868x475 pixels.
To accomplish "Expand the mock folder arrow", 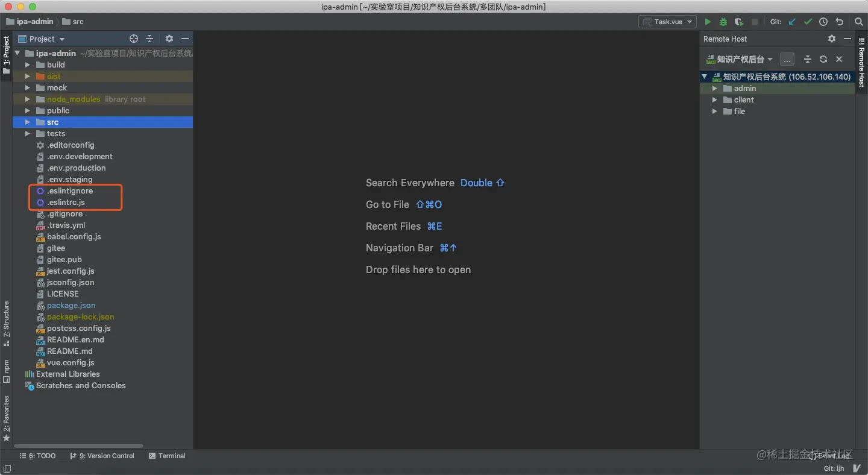I will pyautogui.click(x=27, y=87).
